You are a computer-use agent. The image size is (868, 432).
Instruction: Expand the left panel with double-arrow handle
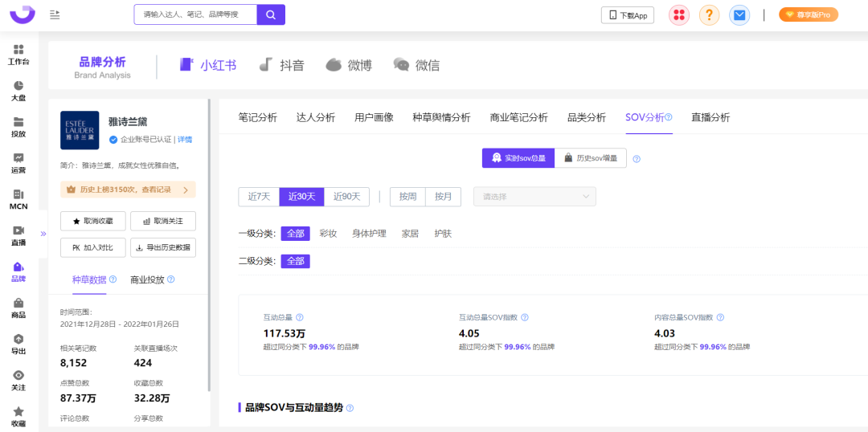(43, 234)
